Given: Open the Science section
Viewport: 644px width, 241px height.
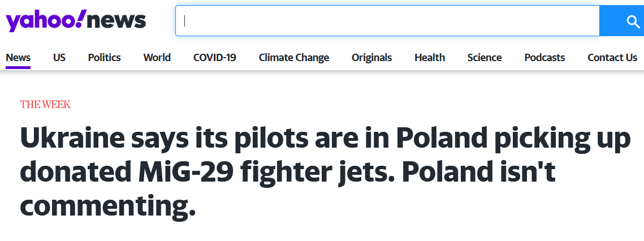Looking at the screenshot, I should click(484, 58).
